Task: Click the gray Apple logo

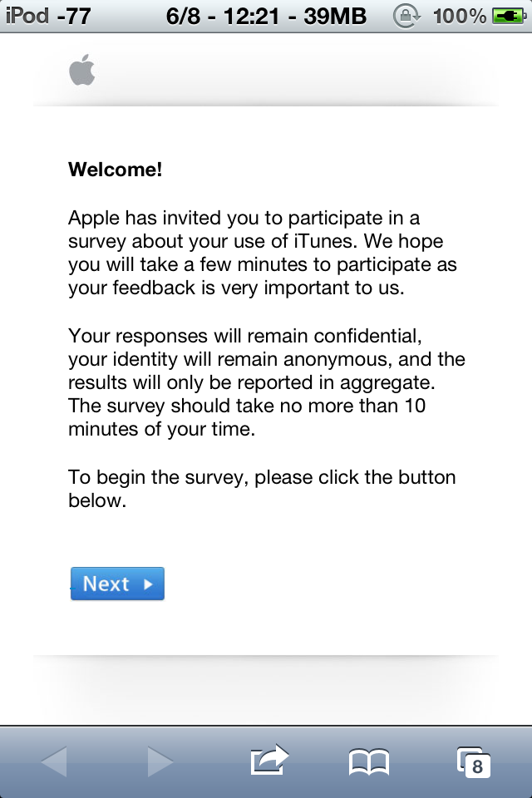Action: [82, 70]
